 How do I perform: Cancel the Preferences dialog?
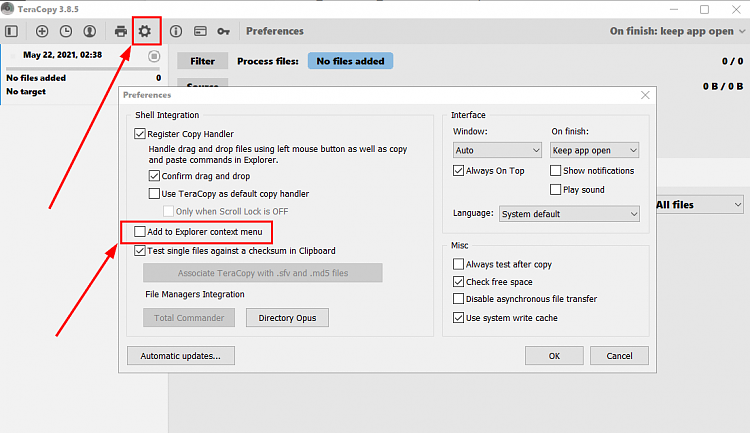point(619,355)
